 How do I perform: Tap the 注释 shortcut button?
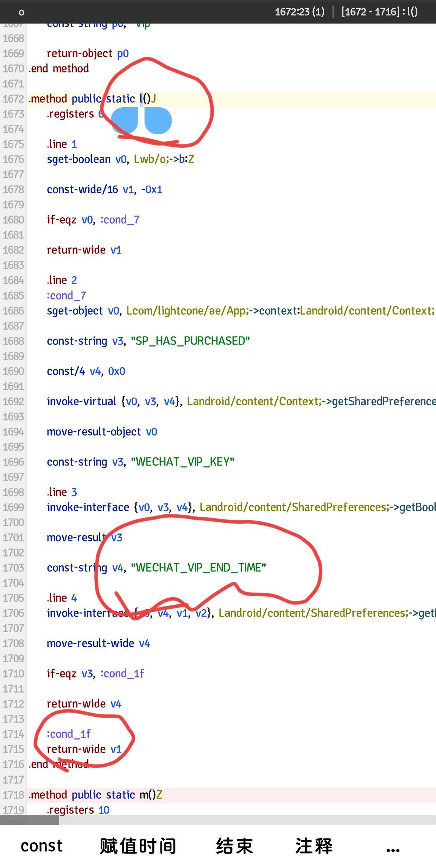tap(314, 846)
